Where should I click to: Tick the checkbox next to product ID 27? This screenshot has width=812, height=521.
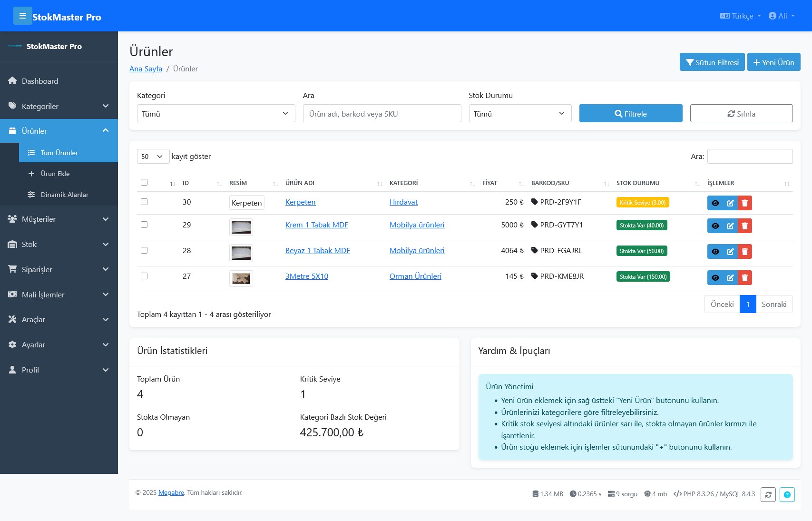pyautogui.click(x=144, y=275)
